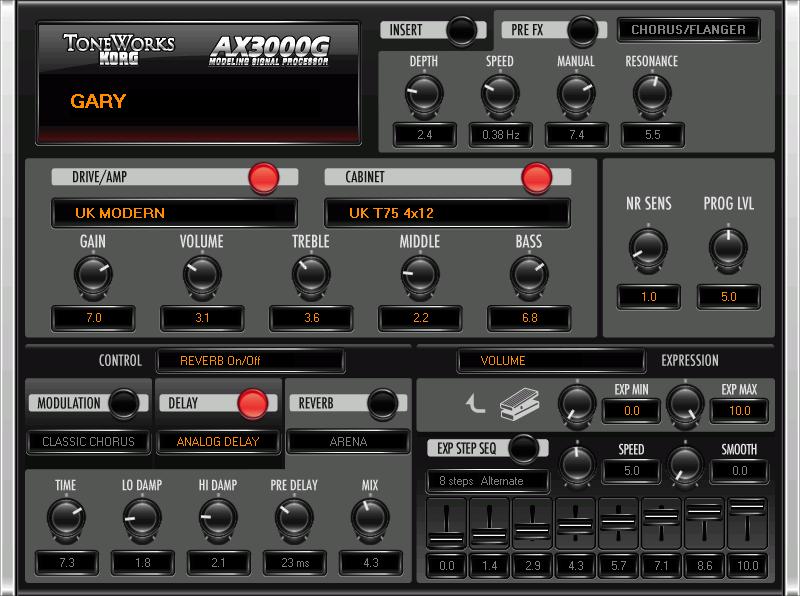
Task: Toggle the INSERT effect switch
Action: (461, 30)
